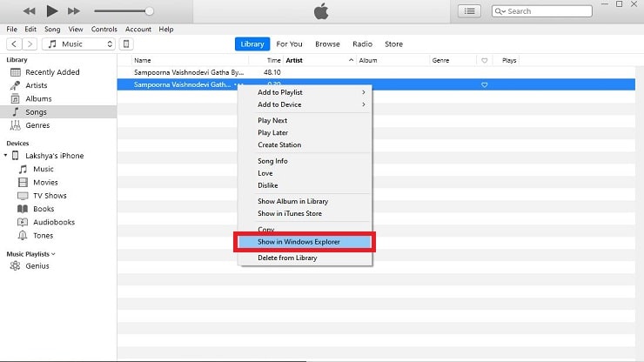Open Audiobooks under the iPhone
This screenshot has height=362, width=644.
[x=54, y=222]
